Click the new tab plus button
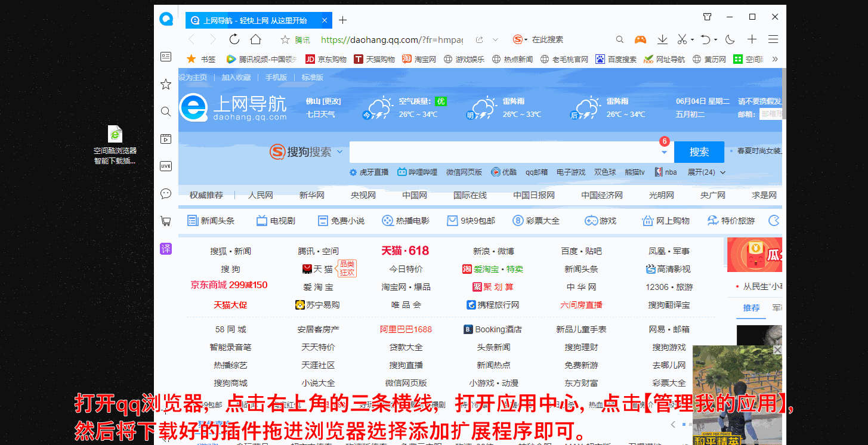Image resolution: width=868 pixels, height=445 pixels. [342, 20]
